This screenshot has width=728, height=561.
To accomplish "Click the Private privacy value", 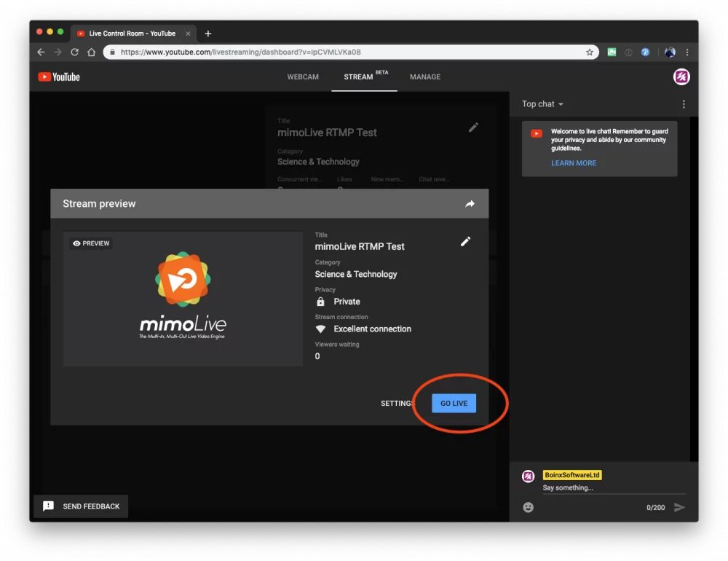I will click(x=347, y=302).
